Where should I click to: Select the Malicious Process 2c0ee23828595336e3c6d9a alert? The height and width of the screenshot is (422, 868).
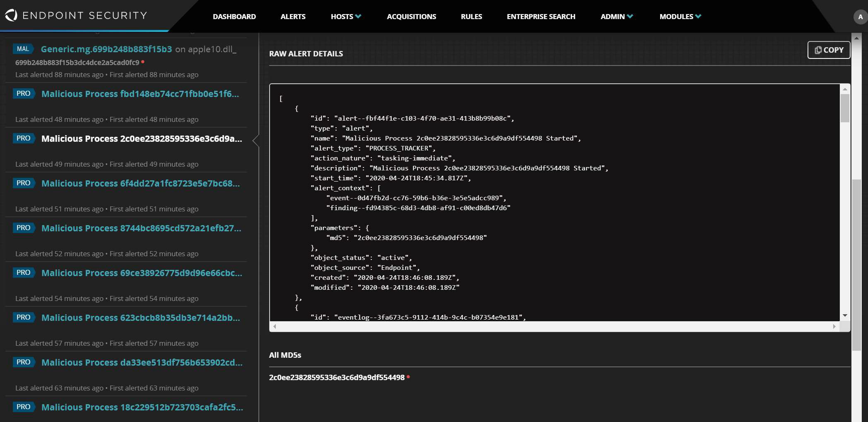coord(142,138)
